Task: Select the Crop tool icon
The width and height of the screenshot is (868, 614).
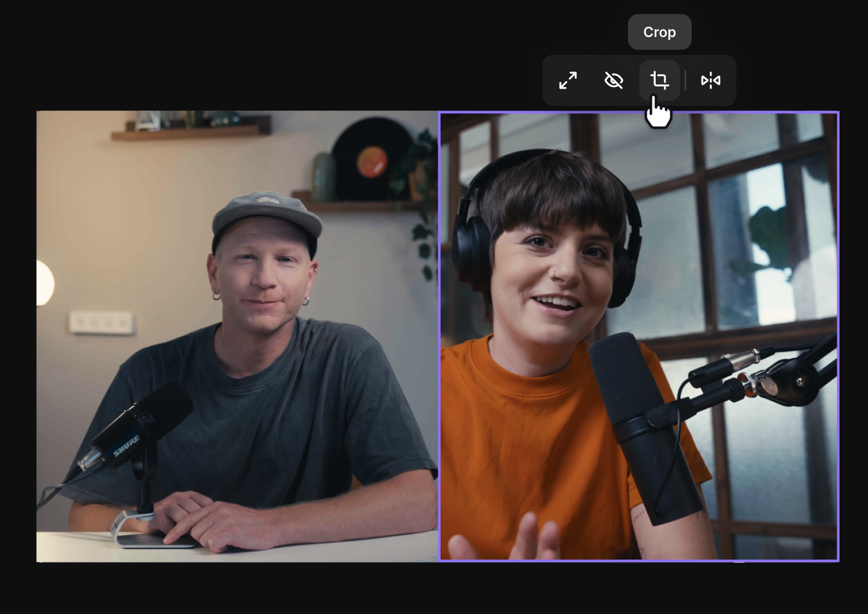Action: [x=659, y=80]
